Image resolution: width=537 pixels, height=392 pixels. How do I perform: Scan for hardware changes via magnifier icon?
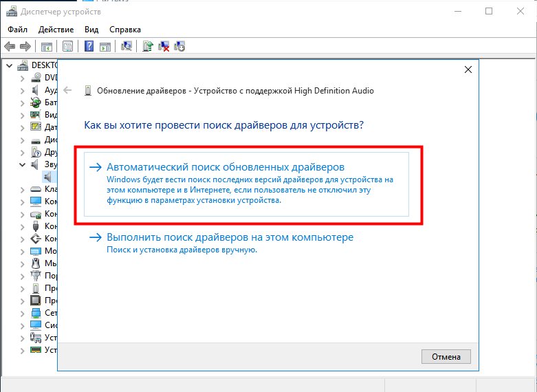pyautogui.click(x=127, y=46)
